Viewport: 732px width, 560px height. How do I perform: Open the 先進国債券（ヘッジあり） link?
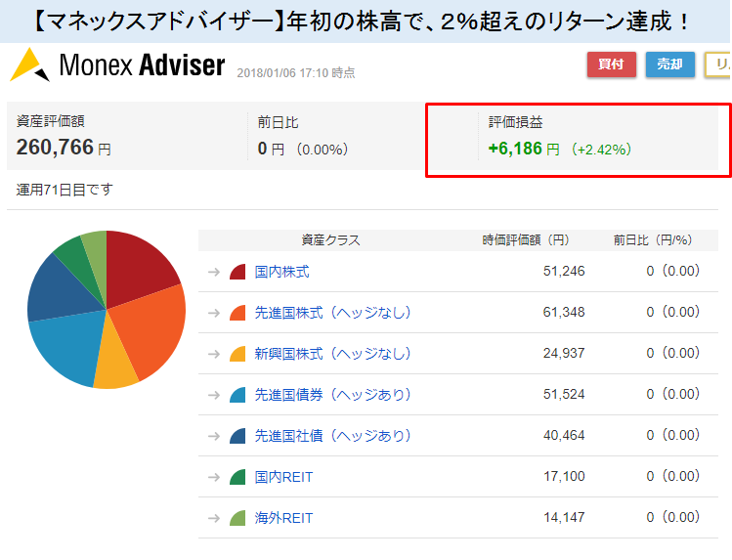(332, 395)
